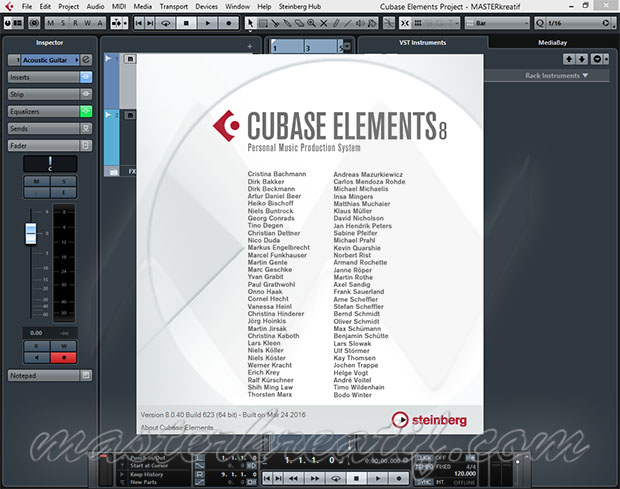
Task: Click Rewind in the transport panel
Action: pos(293,478)
